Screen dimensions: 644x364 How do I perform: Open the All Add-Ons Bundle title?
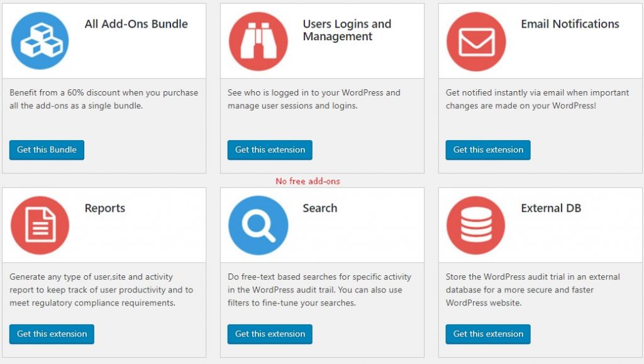[x=136, y=25]
